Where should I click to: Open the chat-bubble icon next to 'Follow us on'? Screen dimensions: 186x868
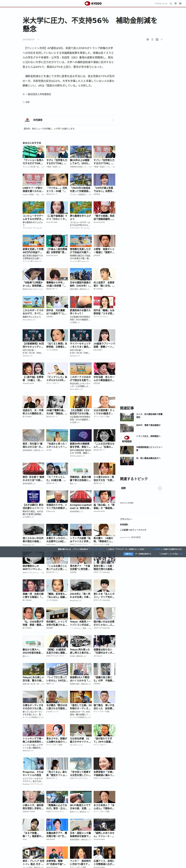point(176,3)
